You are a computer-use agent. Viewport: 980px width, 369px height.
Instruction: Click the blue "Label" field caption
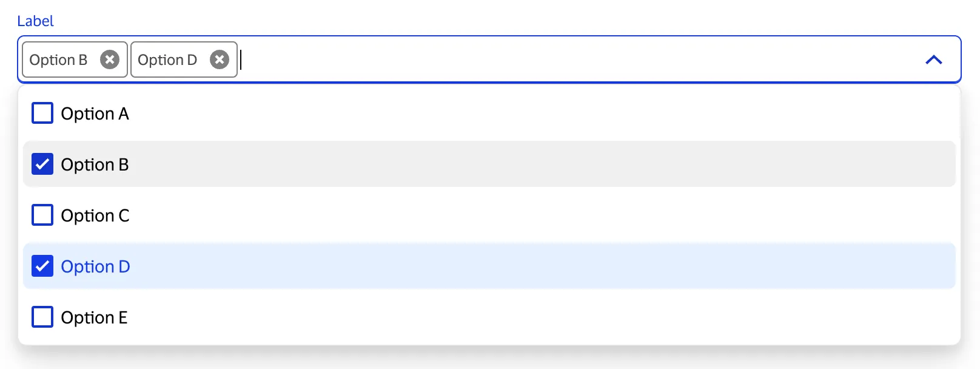tap(35, 21)
